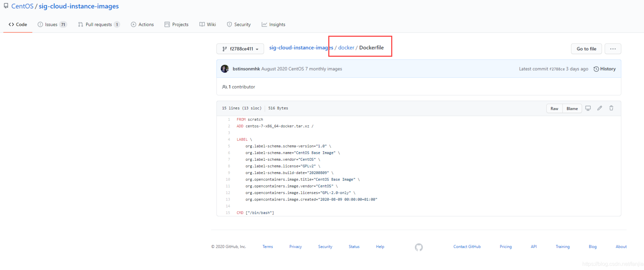Switch to the Issues tab

tap(52, 25)
